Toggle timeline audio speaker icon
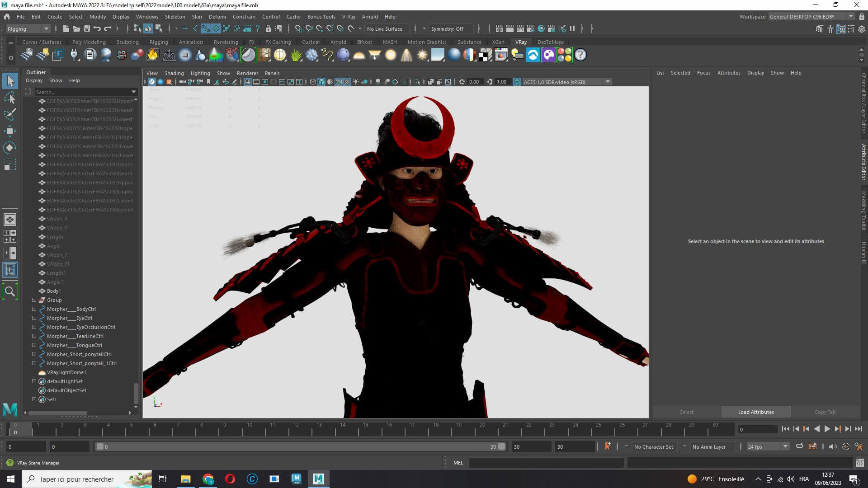The width and height of the screenshot is (868, 488). click(x=832, y=446)
